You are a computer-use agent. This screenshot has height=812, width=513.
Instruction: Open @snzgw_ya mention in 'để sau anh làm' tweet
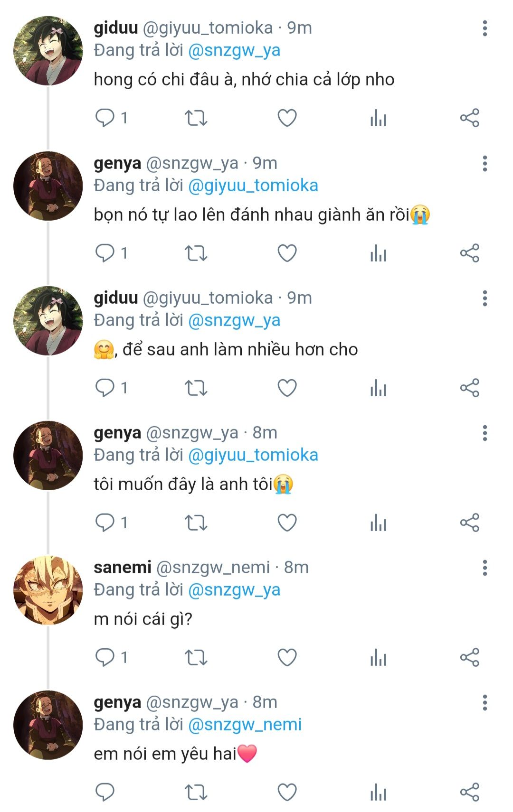pos(234,320)
